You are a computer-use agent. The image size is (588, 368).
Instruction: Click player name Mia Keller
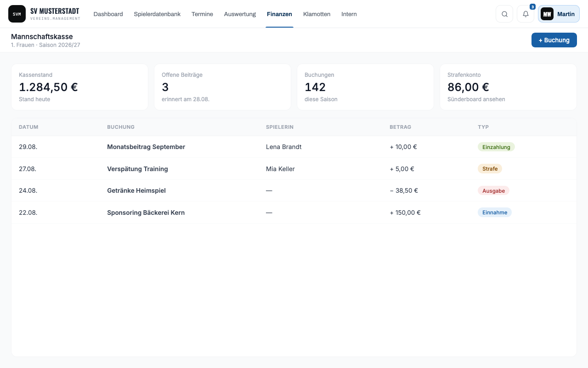[x=280, y=169]
